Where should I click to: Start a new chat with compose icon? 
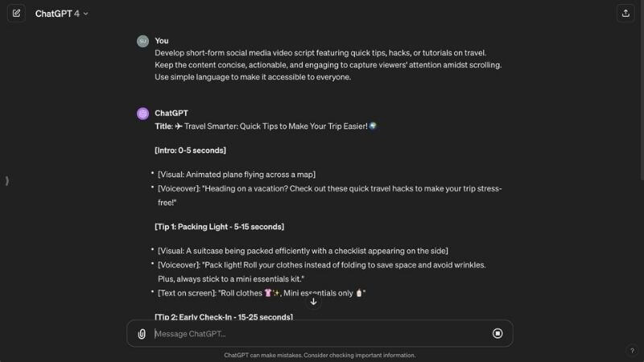[x=16, y=13]
